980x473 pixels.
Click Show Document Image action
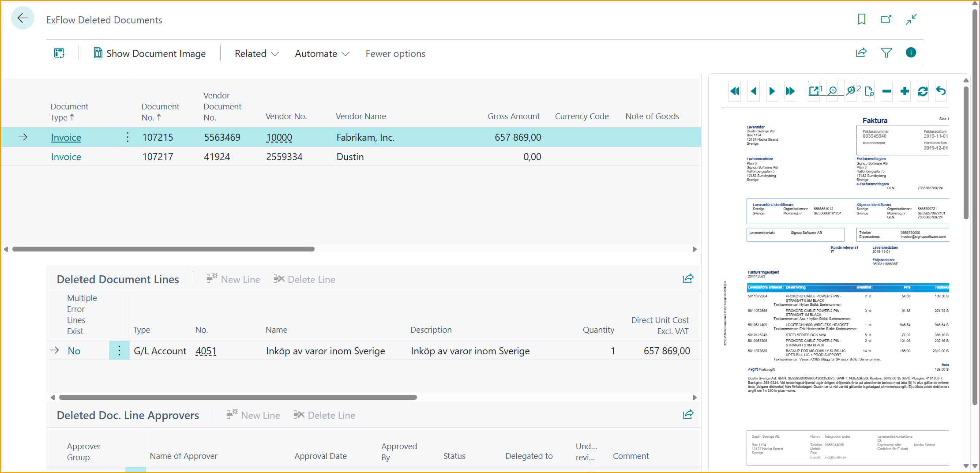(x=150, y=54)
